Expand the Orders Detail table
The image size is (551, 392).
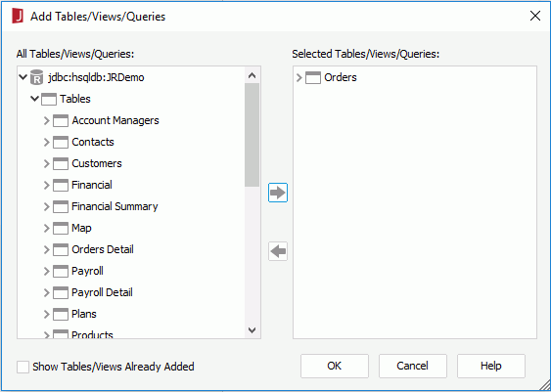click(x=46, y=249)
